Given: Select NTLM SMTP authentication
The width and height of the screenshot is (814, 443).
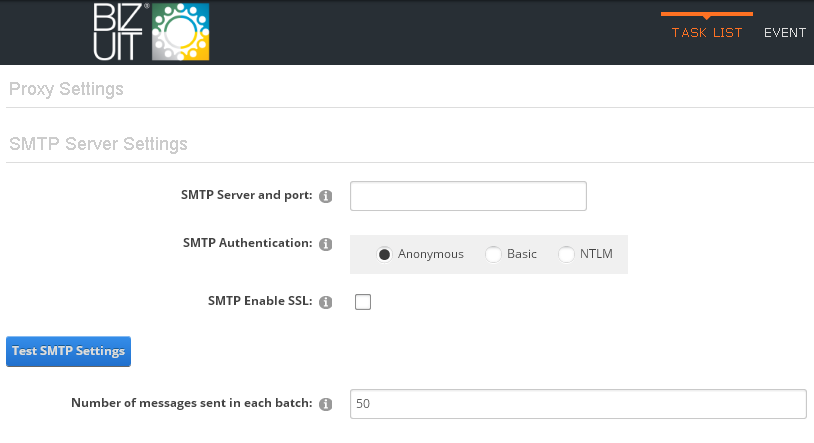Looking at the screenshot, I should pyautogui.click(x=566, y=254).
